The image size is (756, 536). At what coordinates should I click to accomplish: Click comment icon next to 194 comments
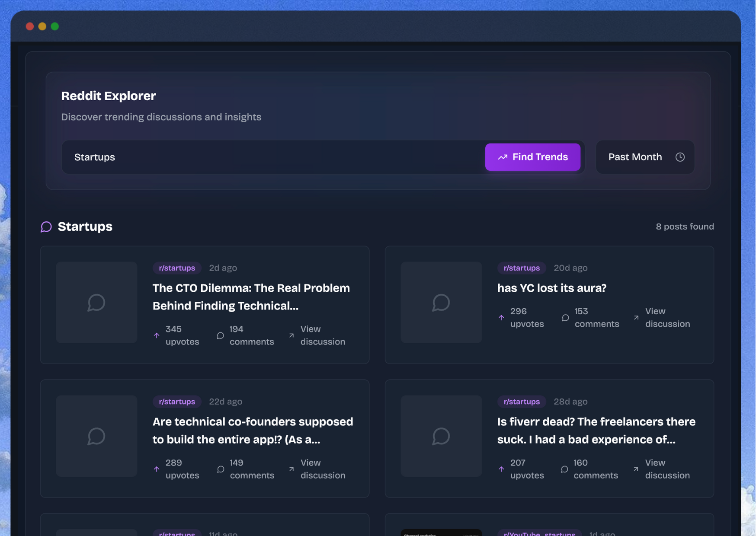(x=220, y=335)
